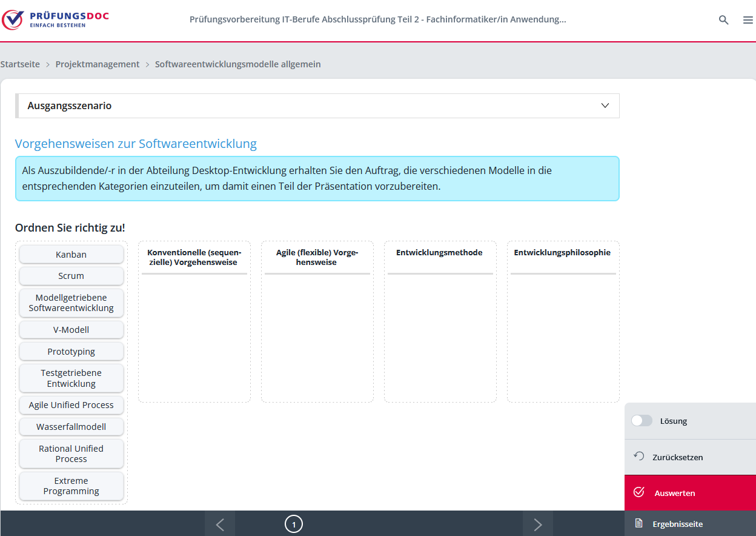Pick the Scrum card
The height and width of the screenshot is (536, 756).
(71, 276)
